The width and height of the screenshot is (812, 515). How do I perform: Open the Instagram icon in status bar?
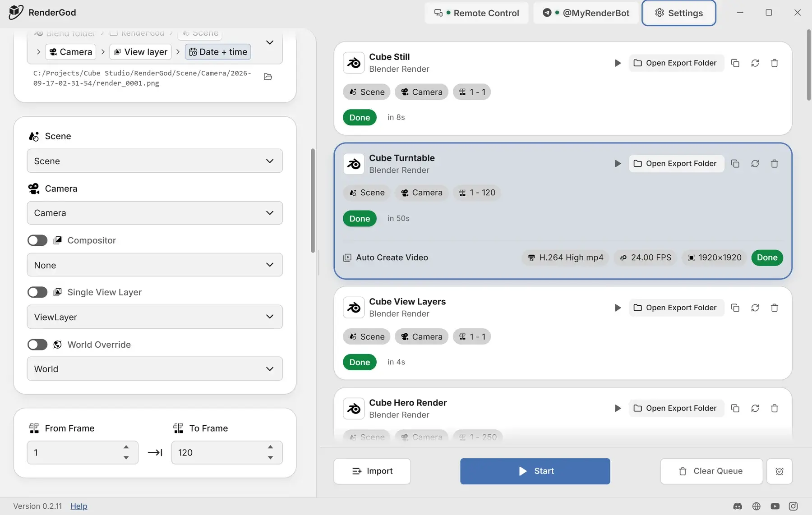tap(793, 506)
